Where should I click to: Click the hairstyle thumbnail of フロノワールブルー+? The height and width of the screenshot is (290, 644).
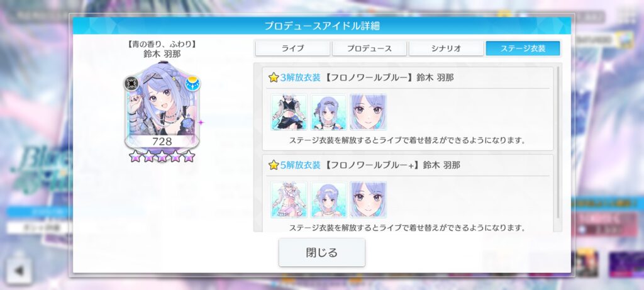click(x=328, y=199)
